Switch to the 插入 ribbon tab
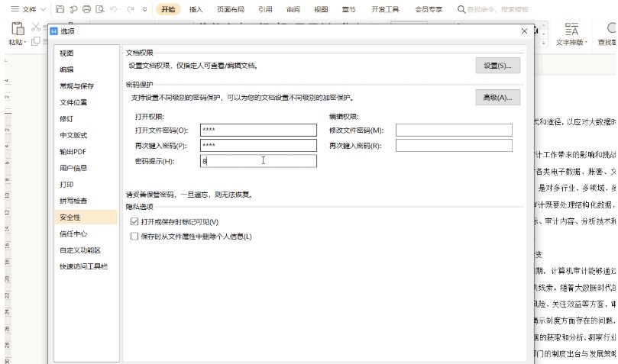This screenshot has width=618, height=364. pyautogui.click(x=196, y=9)
